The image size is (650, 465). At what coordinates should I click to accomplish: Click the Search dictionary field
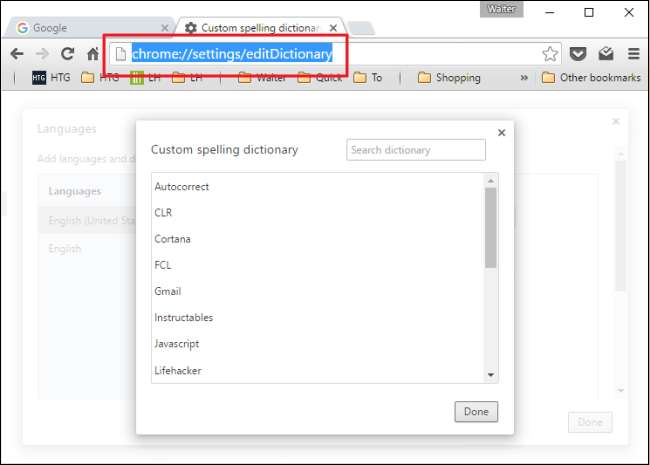tap(415, 150)
